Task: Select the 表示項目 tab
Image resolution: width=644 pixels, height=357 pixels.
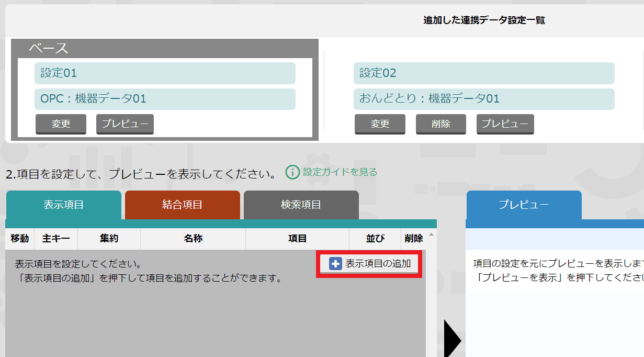Action: 65,205
